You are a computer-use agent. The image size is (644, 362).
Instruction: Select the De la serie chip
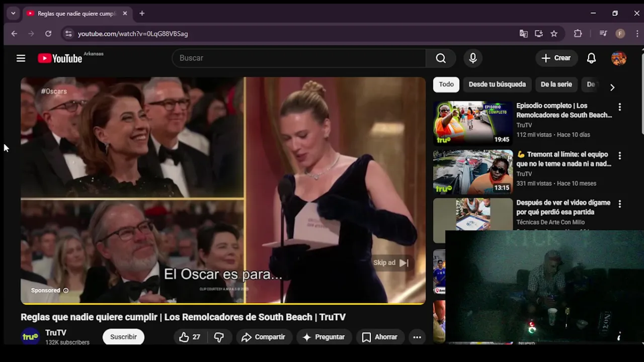pos(556,84)
